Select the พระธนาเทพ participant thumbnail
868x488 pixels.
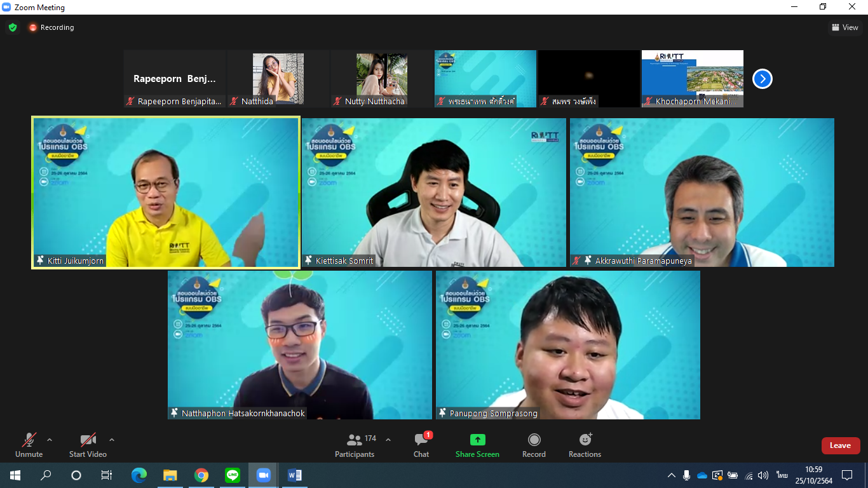485,79
